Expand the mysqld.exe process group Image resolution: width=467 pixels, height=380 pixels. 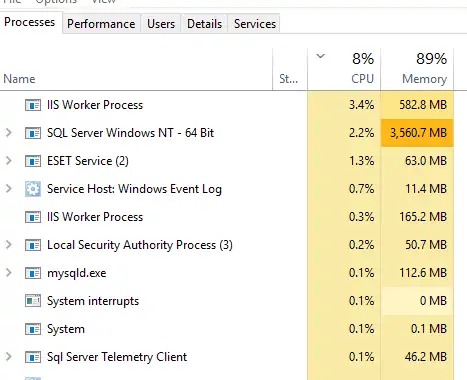pos(9,273)
